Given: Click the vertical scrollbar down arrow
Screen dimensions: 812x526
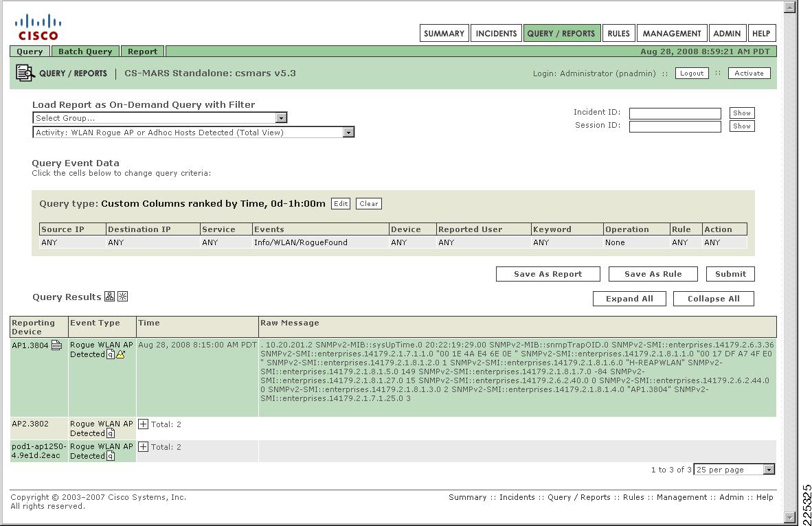Looking at the screenshot, I should click(x=789, y=517).
